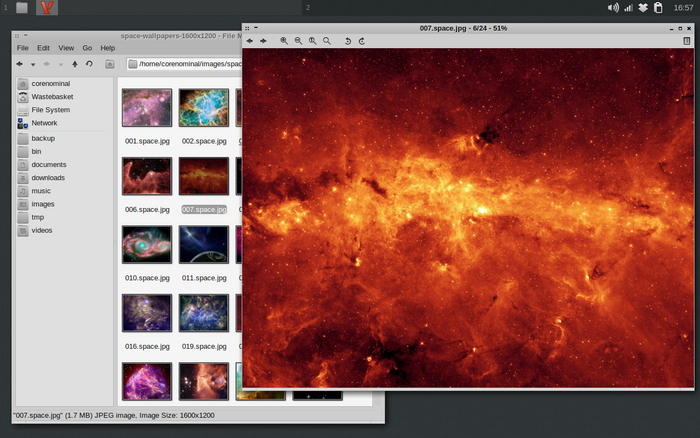Viewport: 700px width, 438px height.
Task: Select the Network location in sidebar
Action: coord(44,123)
